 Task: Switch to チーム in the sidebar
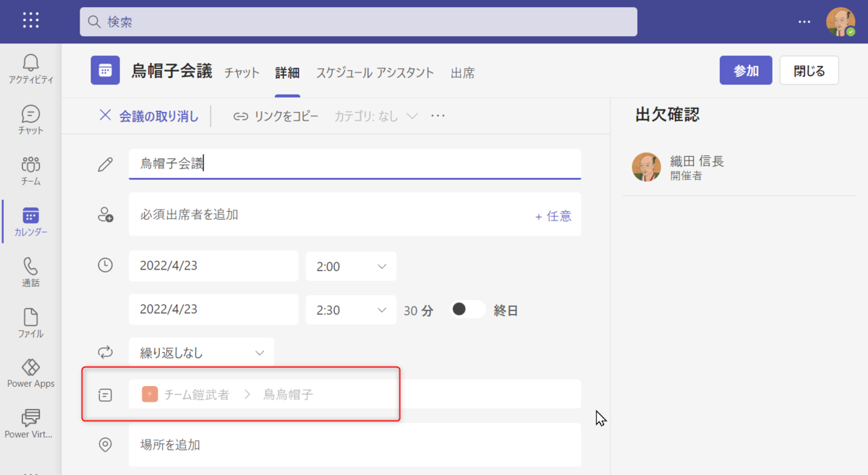tap(30, 169)
